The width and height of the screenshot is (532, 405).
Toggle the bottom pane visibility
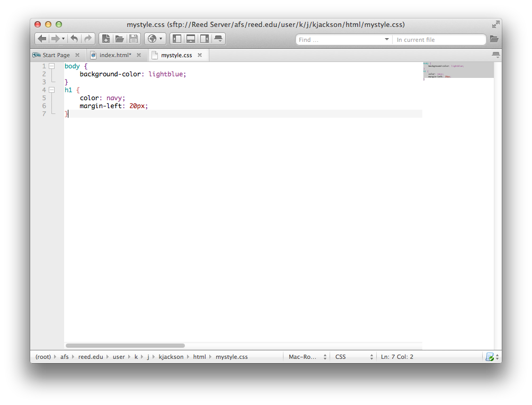pyautogui.click(x=191, y=39)
